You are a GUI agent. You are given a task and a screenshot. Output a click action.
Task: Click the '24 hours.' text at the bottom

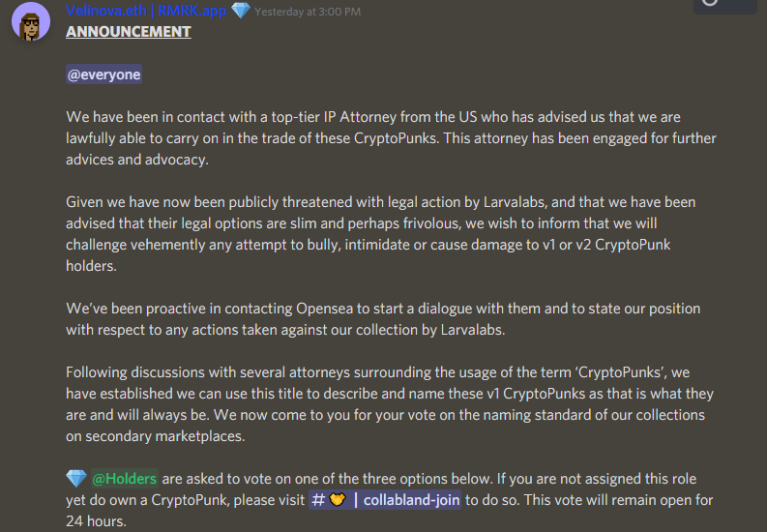[x=97, y=520]
